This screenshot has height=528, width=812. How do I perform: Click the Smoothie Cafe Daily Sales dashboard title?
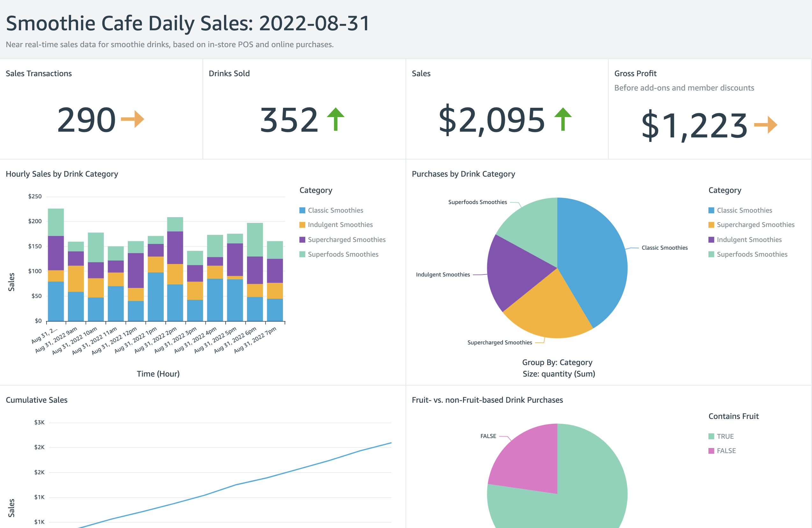pyautogui.click(x=188, y=24)
